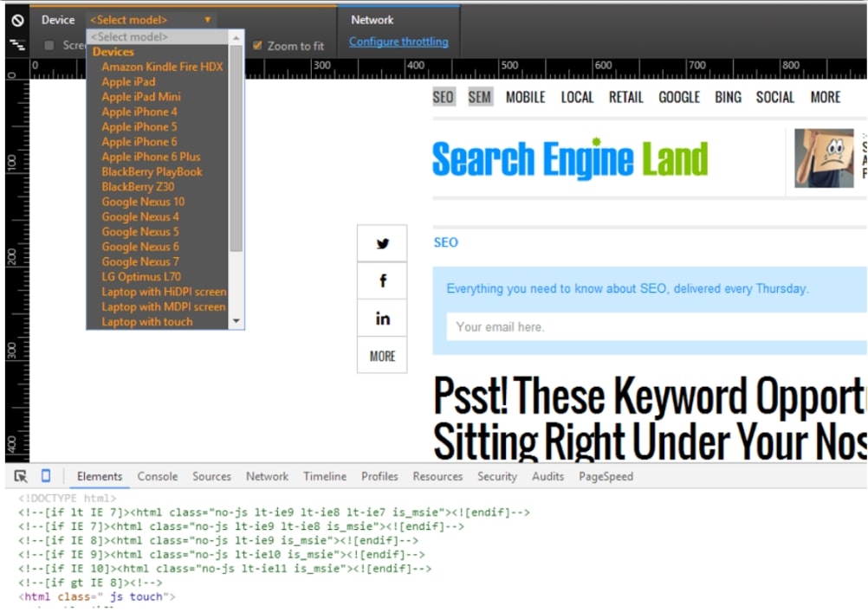Go to the BING navigation section
Screen dimensions: 868x612
[x=728, y=98]
